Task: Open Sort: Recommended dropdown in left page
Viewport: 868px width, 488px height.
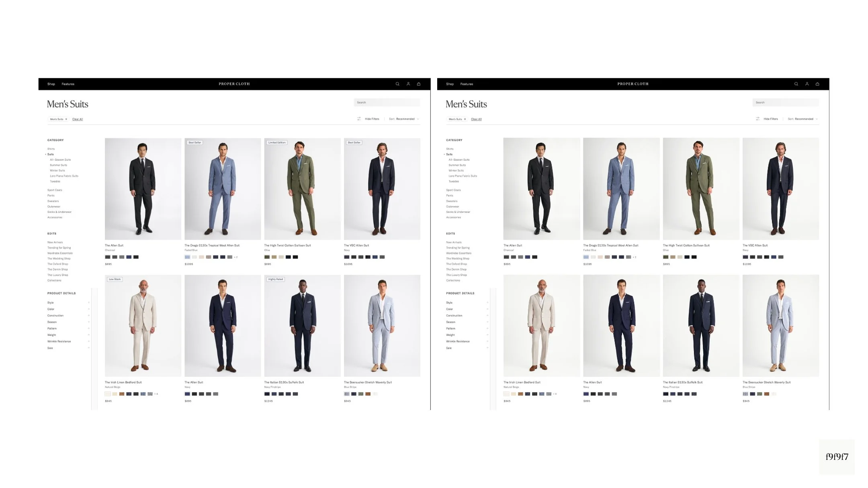Action: click(403, 119)
